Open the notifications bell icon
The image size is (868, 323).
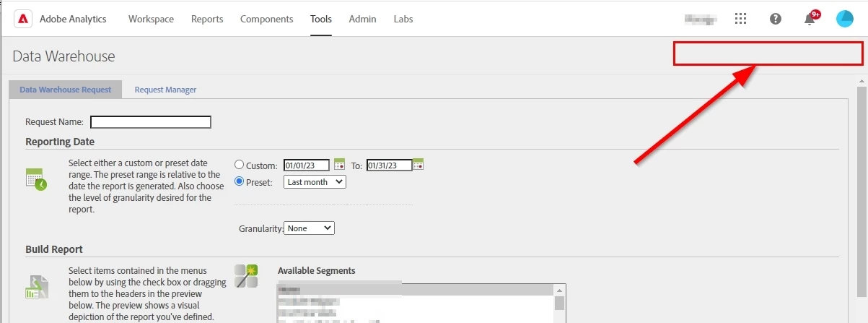tap(810, 19)
